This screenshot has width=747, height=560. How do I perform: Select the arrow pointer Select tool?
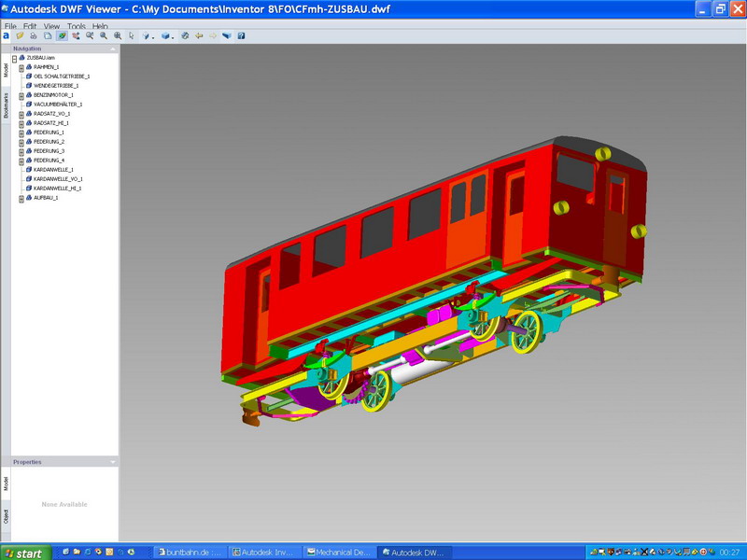(x=131, y=35)
